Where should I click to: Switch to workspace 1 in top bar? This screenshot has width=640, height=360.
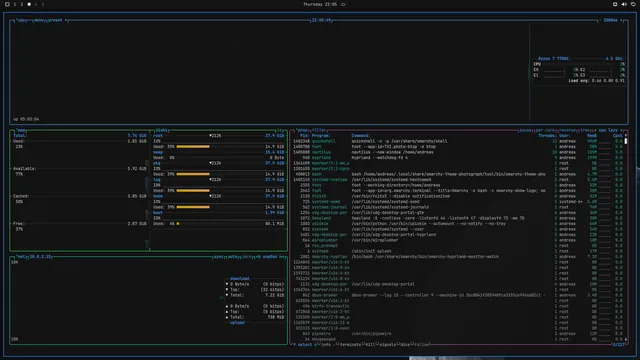15,4
